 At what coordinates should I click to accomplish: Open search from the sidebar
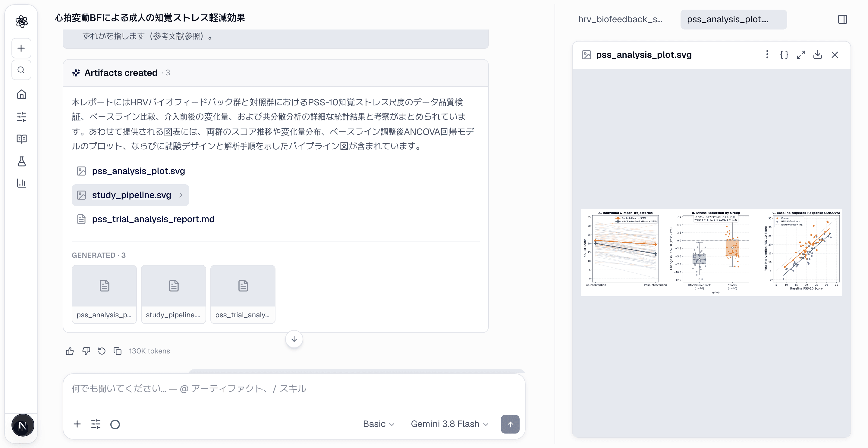[22, 70]
